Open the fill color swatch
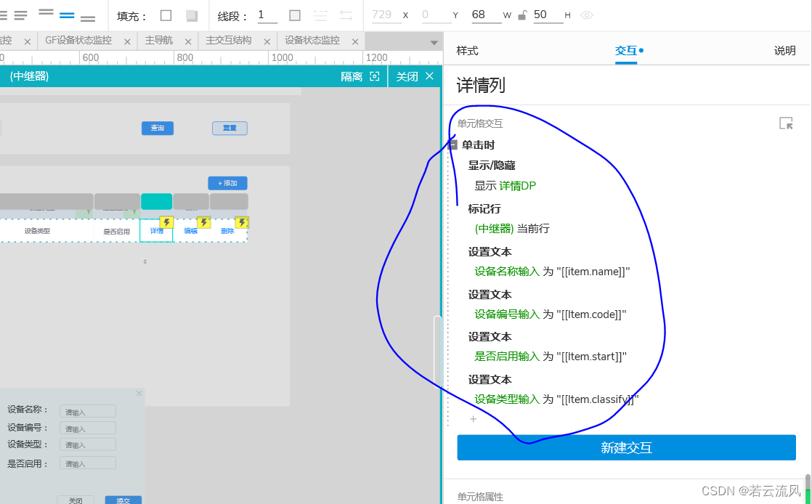Image resolution: width=812 pixels, height=504 pixels. 166,15
